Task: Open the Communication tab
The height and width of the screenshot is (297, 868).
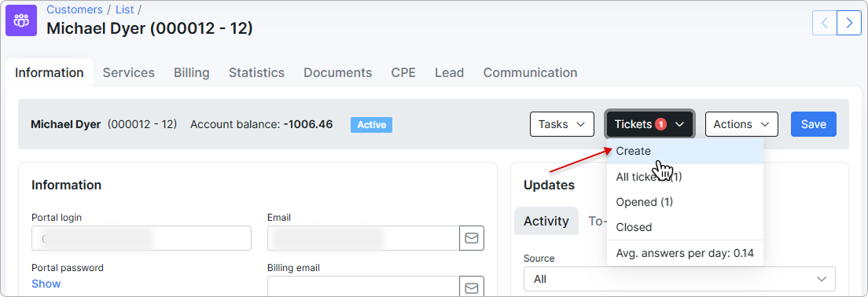Action: [530, 72]
